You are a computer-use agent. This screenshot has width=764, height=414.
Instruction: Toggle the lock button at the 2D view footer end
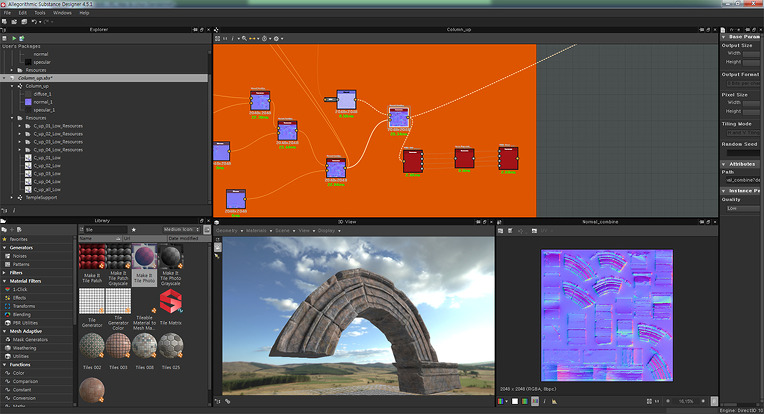(x=714, y=401)
